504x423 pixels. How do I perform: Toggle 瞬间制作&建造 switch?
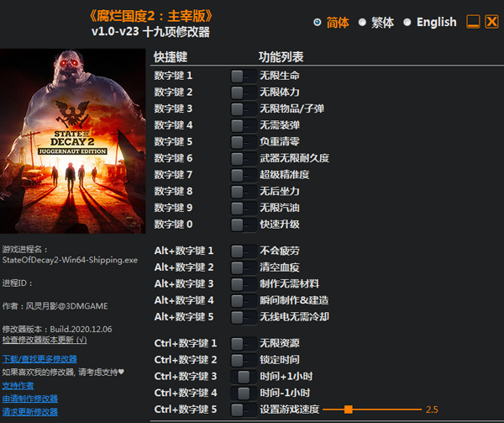[x=244, y=301]
